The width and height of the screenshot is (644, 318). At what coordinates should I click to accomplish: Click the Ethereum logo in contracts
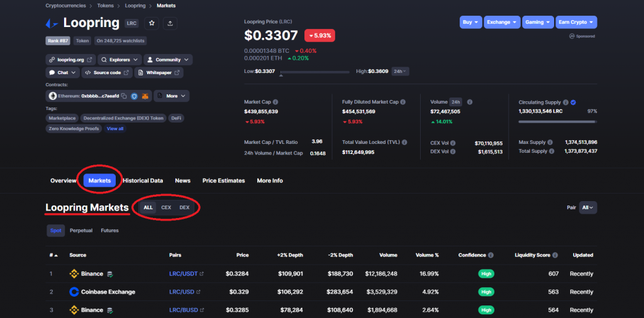(x=53, y=96)
